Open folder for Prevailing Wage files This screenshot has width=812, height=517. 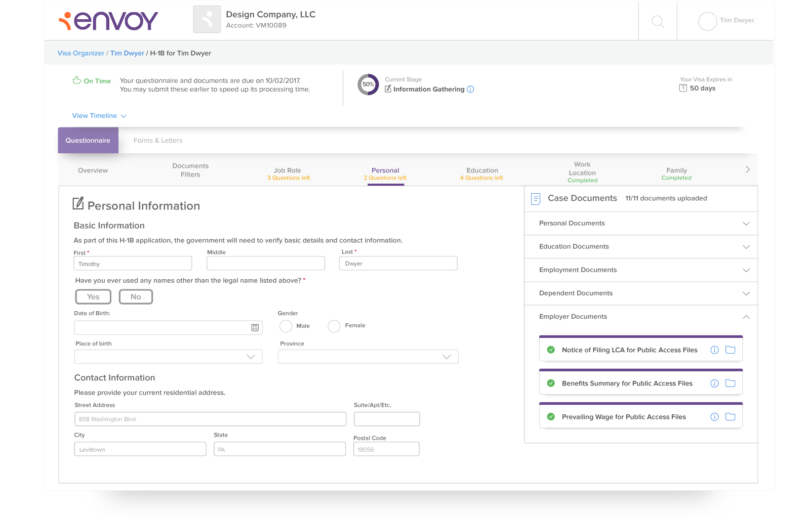click(730, 417)
